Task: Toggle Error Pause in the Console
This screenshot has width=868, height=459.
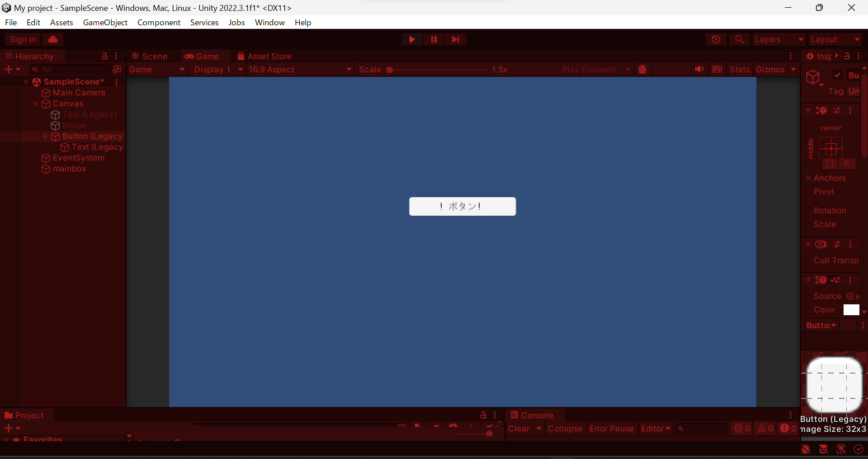Action: pos(612,429)
